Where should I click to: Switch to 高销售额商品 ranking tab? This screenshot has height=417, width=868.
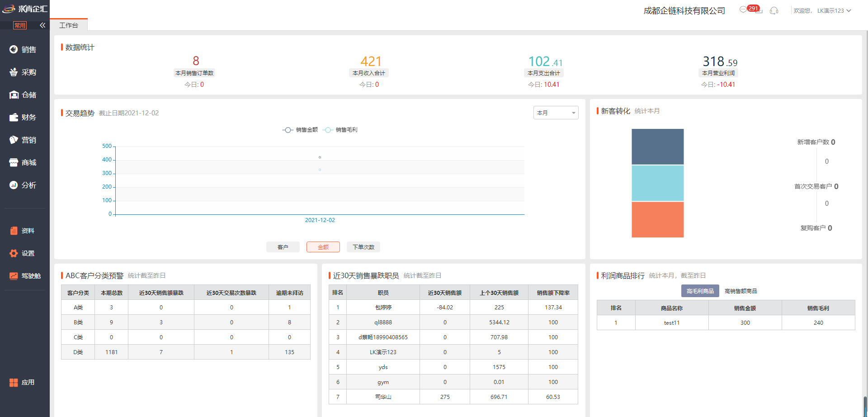point(741,291)
